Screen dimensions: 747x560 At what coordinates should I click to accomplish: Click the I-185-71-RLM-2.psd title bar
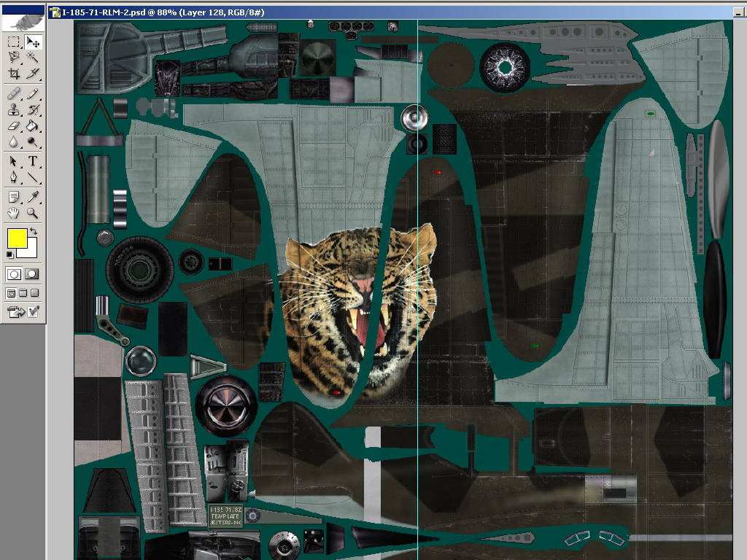point(391,12)
